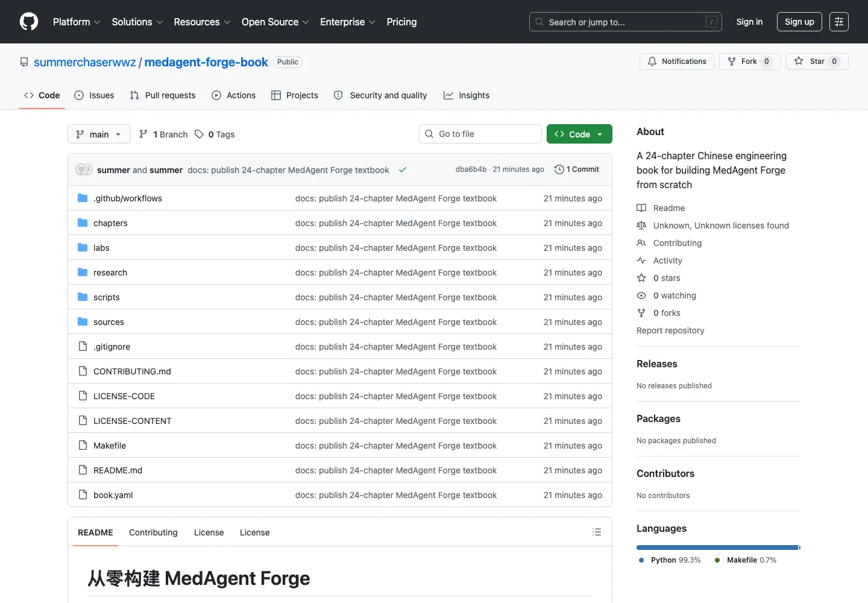The height and width of the screenshot is (603, 868).
Task: Click the chapters folder icon
Action: coord(83,223)
